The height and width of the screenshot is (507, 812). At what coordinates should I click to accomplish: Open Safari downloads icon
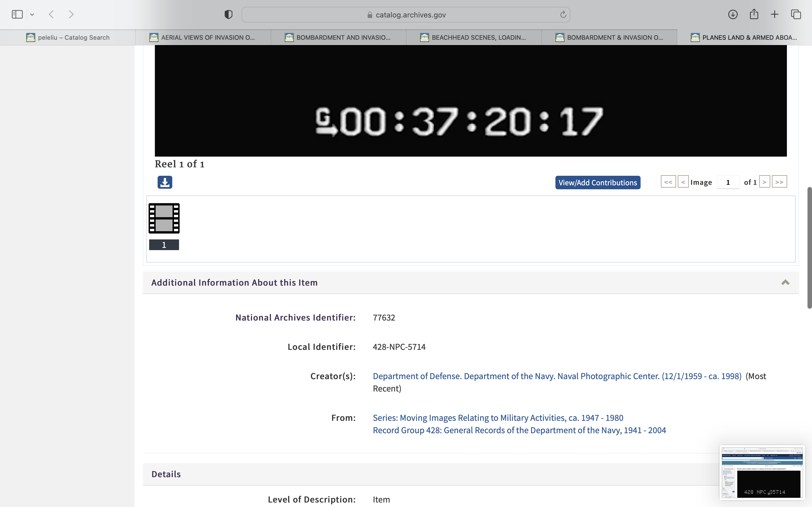click(733, 14)
